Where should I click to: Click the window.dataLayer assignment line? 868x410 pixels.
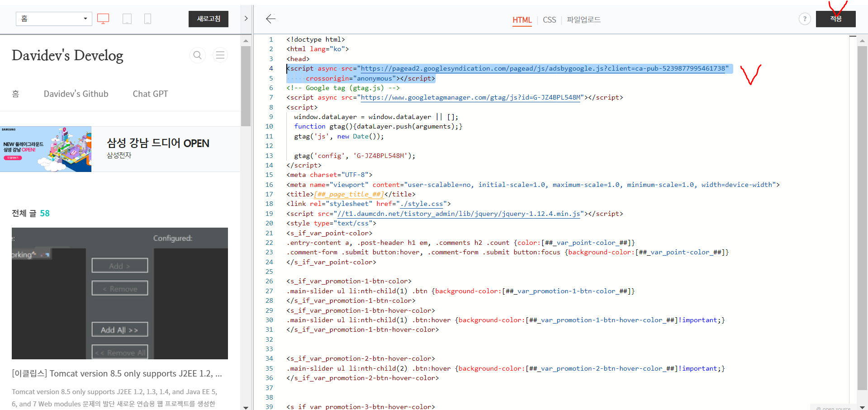(x=376, y=117)
